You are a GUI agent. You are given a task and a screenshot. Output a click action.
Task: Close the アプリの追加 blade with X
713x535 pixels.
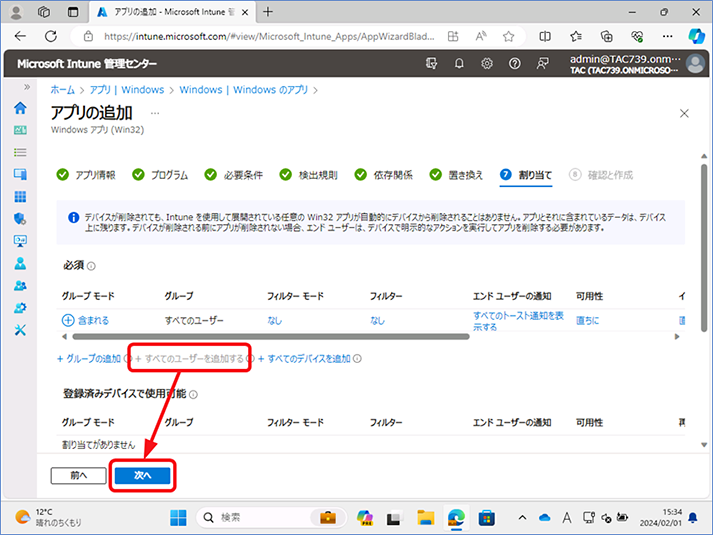pos(684,113)
